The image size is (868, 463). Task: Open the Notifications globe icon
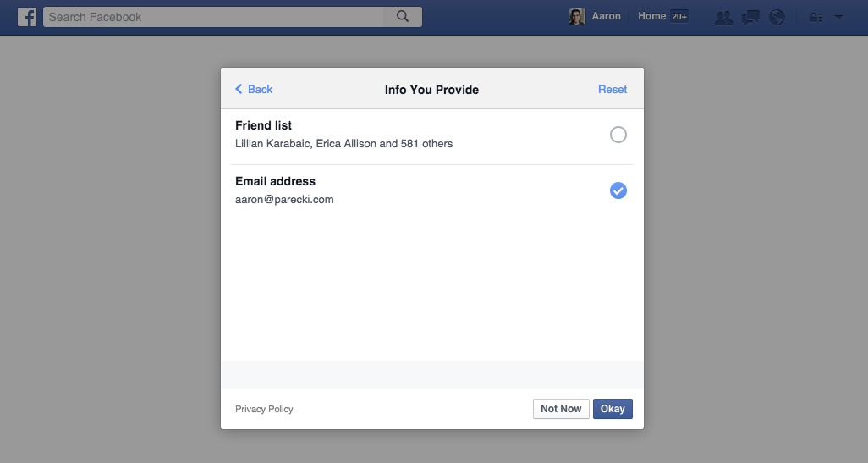[x=777, y=17]
